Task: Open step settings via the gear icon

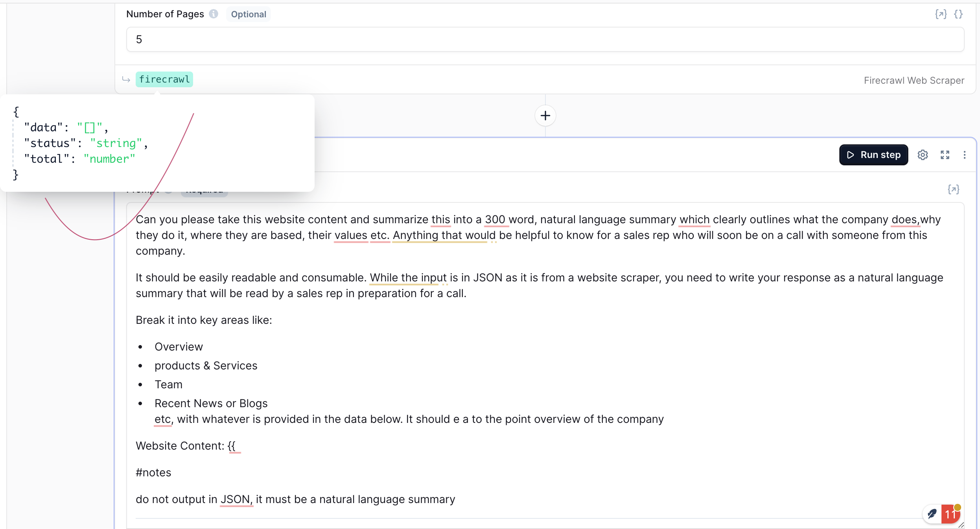Action: tap(923, 155)
